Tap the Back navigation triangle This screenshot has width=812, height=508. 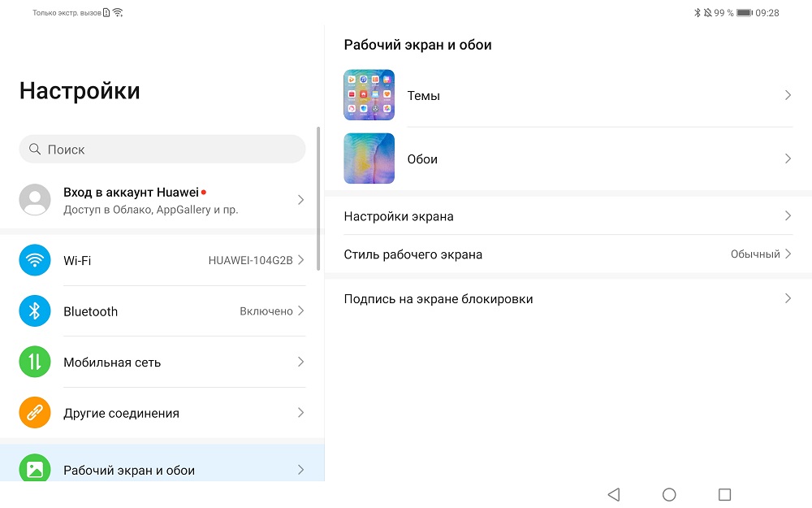pos(614,494)
